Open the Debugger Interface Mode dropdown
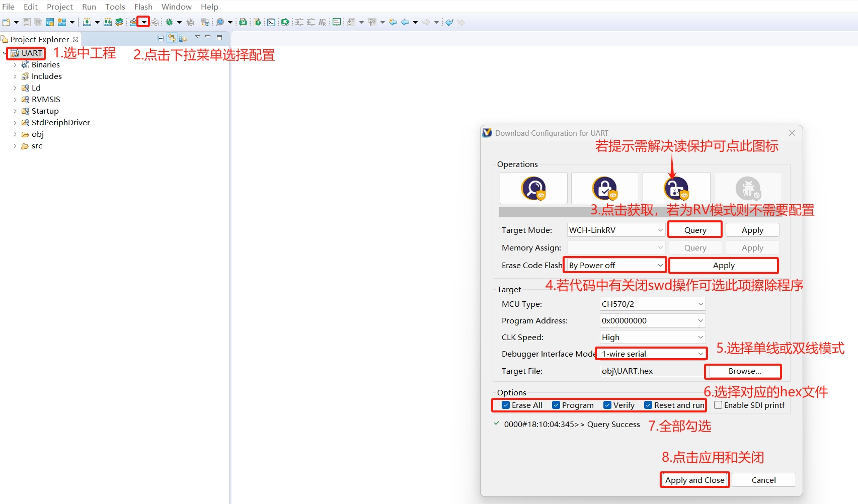 pyautogui.click(x=653, y=354)
